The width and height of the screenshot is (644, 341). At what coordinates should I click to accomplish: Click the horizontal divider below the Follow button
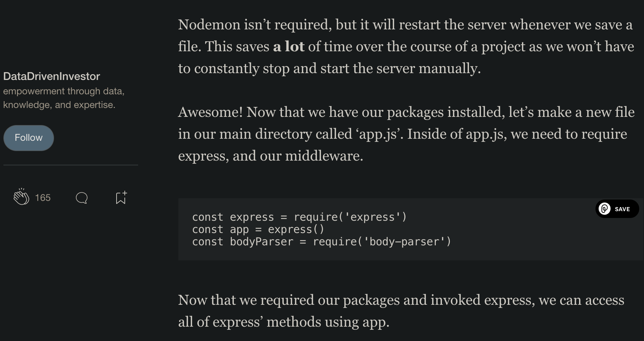pos(71,165)
